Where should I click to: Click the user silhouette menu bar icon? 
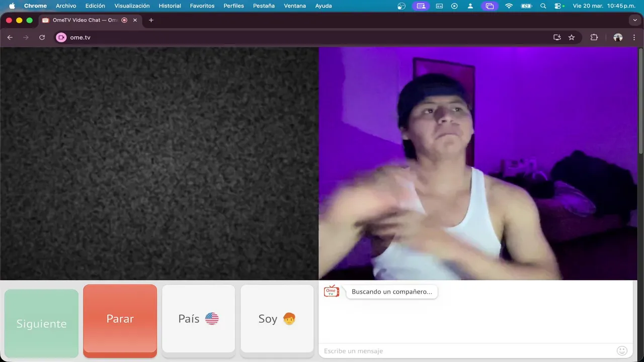tap(470, 6)
